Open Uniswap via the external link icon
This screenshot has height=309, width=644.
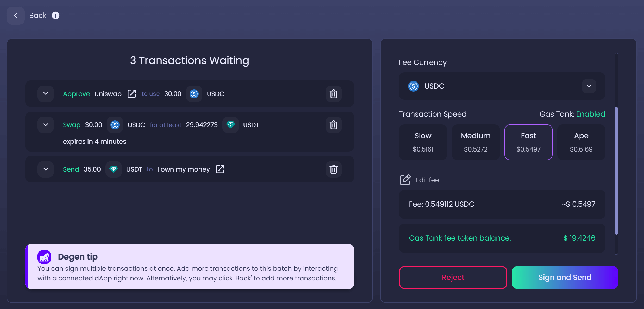(x=132, y=94)
